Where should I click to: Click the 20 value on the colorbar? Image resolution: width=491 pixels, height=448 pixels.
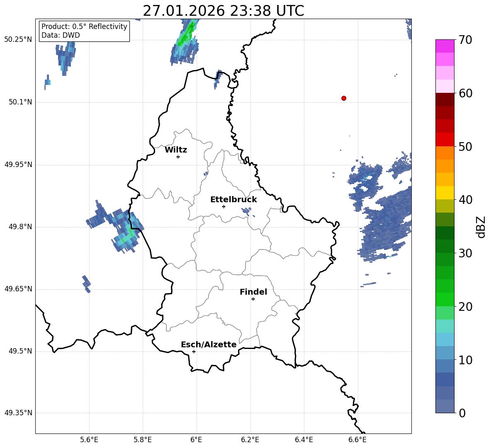(x=465, y=307)
